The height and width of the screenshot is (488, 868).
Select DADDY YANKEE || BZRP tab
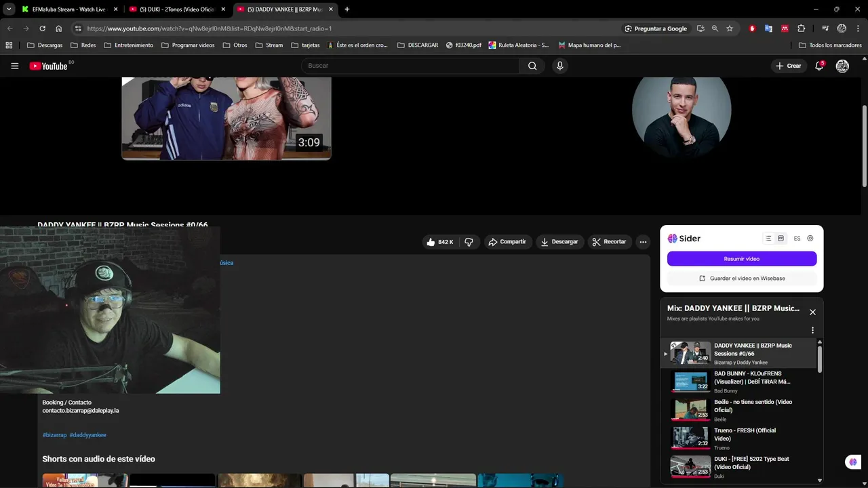[x=285, y=9]
